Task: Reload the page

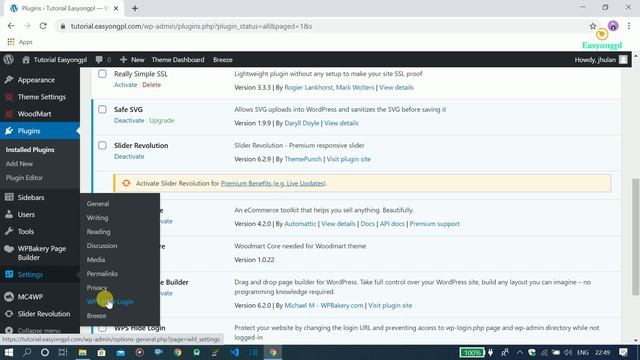Action: (x=43, y=26)
